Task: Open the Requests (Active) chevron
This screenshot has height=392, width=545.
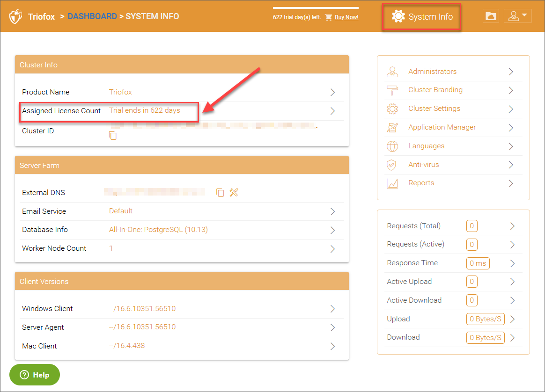Action: click(512, 245)
